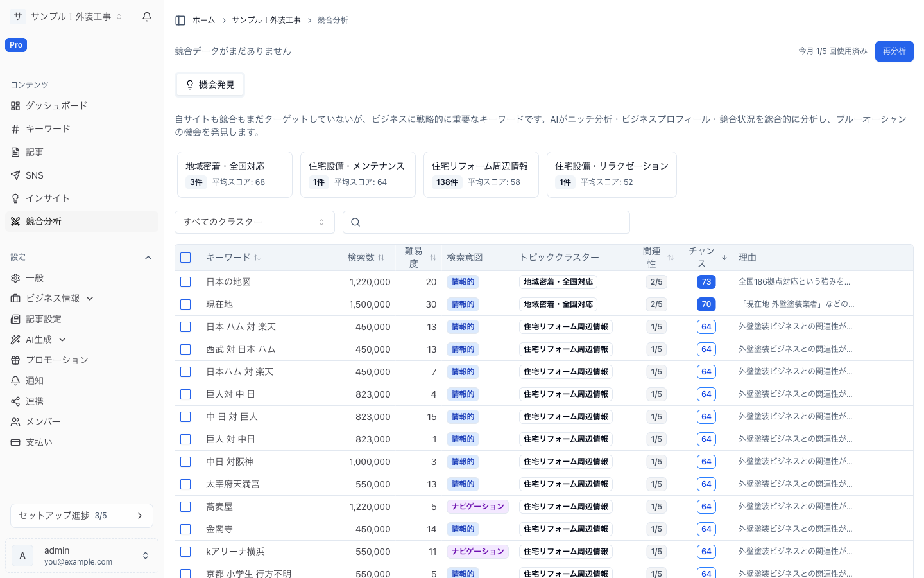
Task: Click the 記事 document icon
Action: (15, 152)
